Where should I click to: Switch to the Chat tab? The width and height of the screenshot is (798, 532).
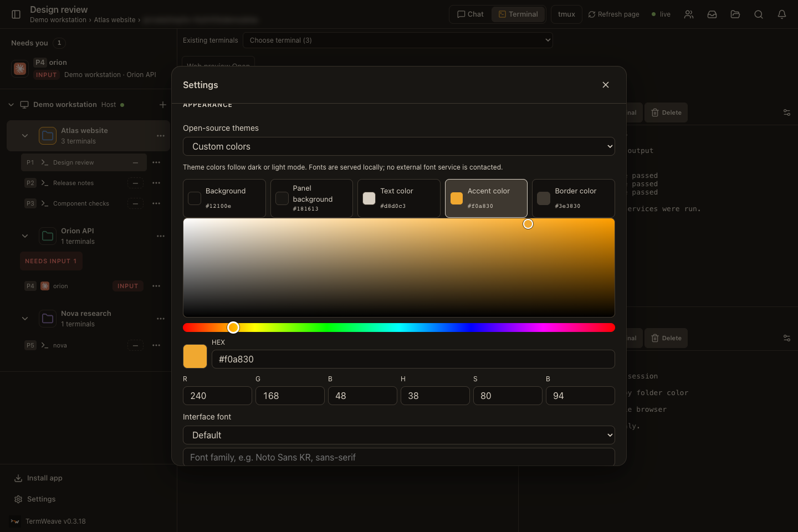[470, 14]
